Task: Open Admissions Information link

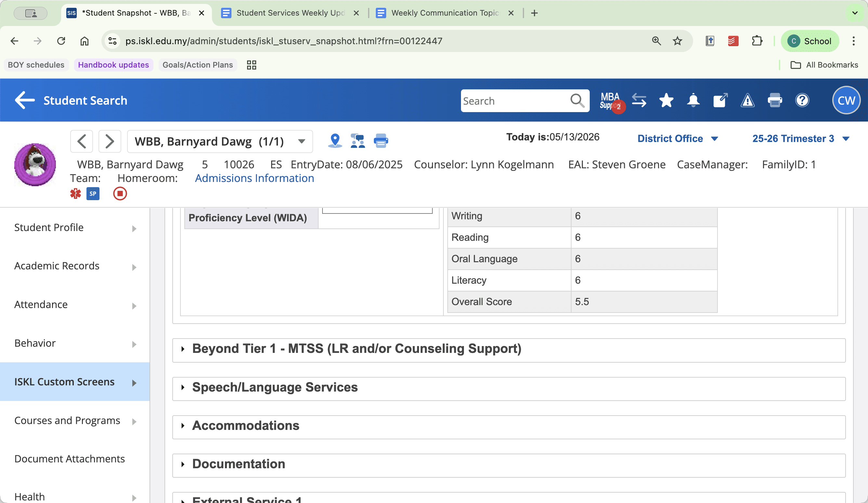Action: pos(254,178)
